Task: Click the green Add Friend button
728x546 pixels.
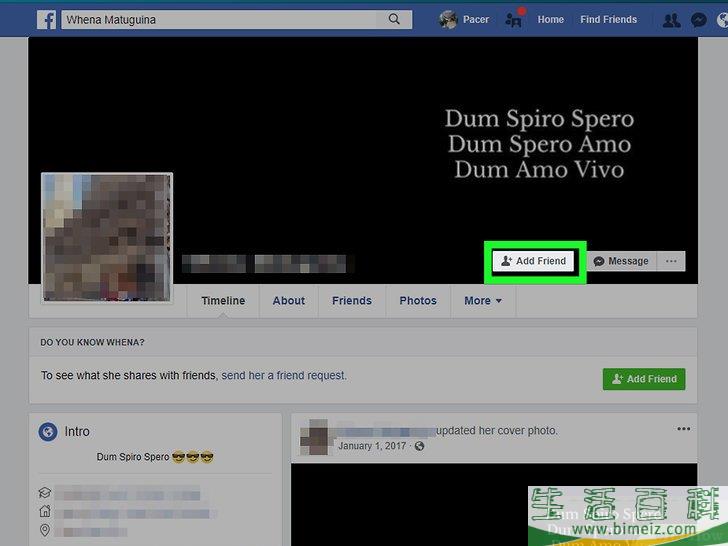Action: coord(644,379)
